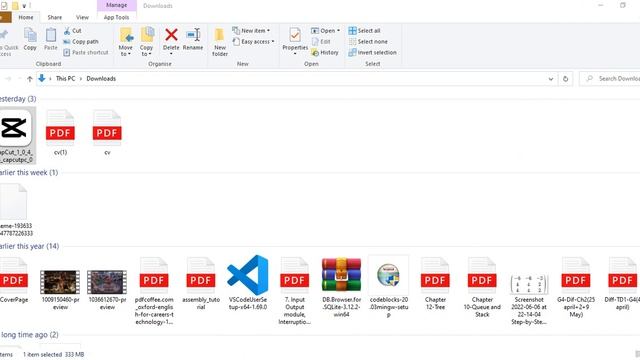640x360 pixels.
Task: Collapse the long time ago (2) group
Action: click(x=29, y=335)
